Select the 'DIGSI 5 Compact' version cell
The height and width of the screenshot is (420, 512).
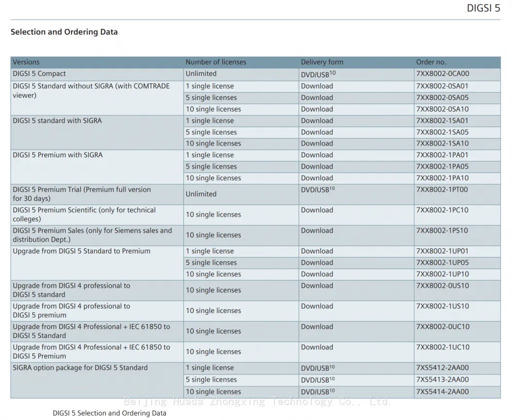[97, 75]
